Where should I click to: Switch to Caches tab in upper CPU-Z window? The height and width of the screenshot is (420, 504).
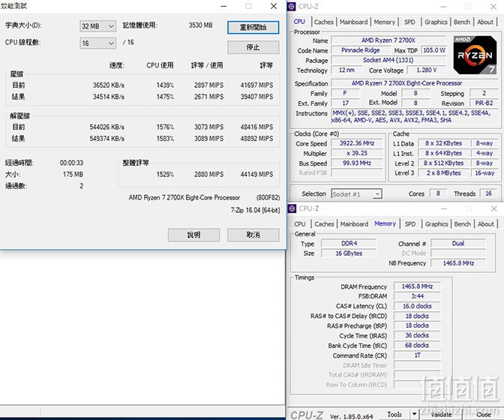pyautogui.click(x=324, y=22)
